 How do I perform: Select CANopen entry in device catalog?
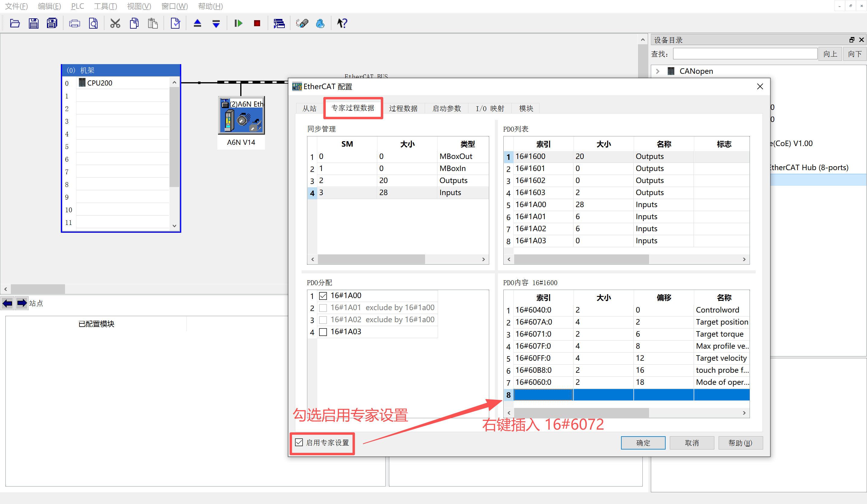point(696,71)
